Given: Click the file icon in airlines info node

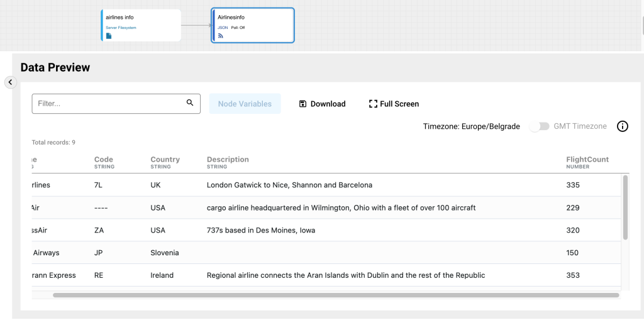Looking at the screenshot, I should (x=109, y=36).
